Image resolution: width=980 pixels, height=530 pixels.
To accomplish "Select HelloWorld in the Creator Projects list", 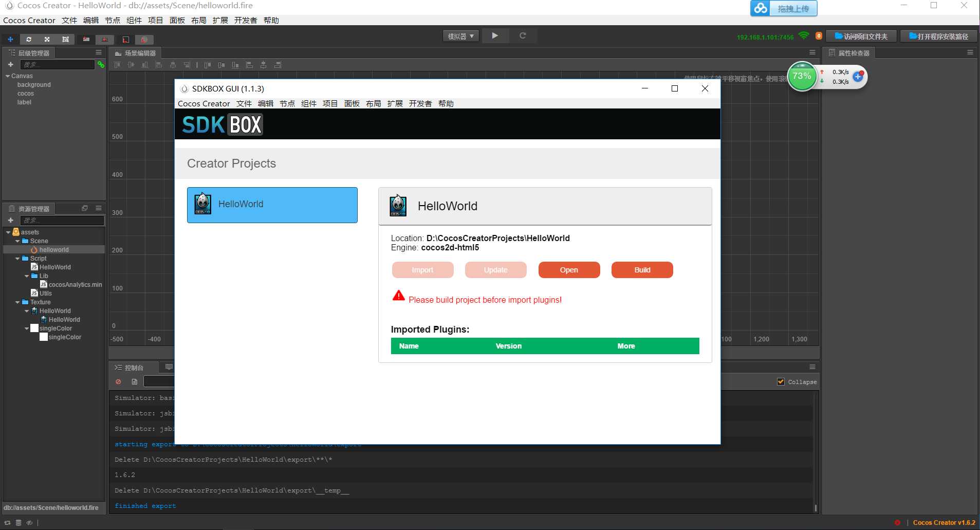I will tap(272, 205).
